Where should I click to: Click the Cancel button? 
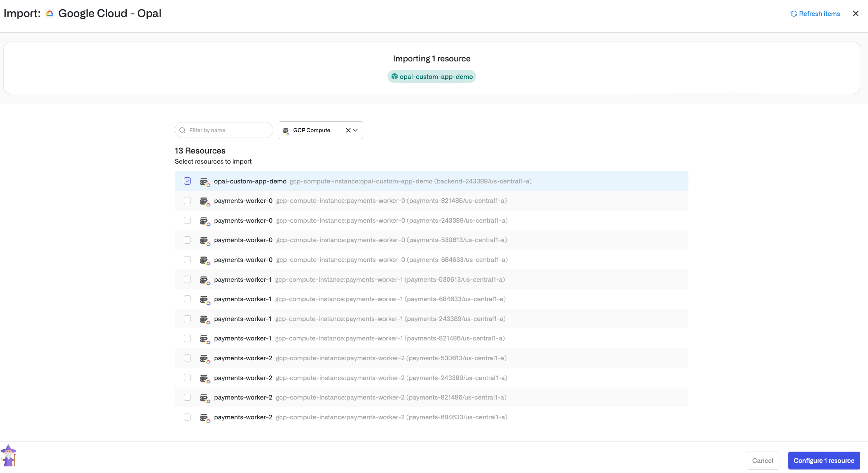point(762,461)
